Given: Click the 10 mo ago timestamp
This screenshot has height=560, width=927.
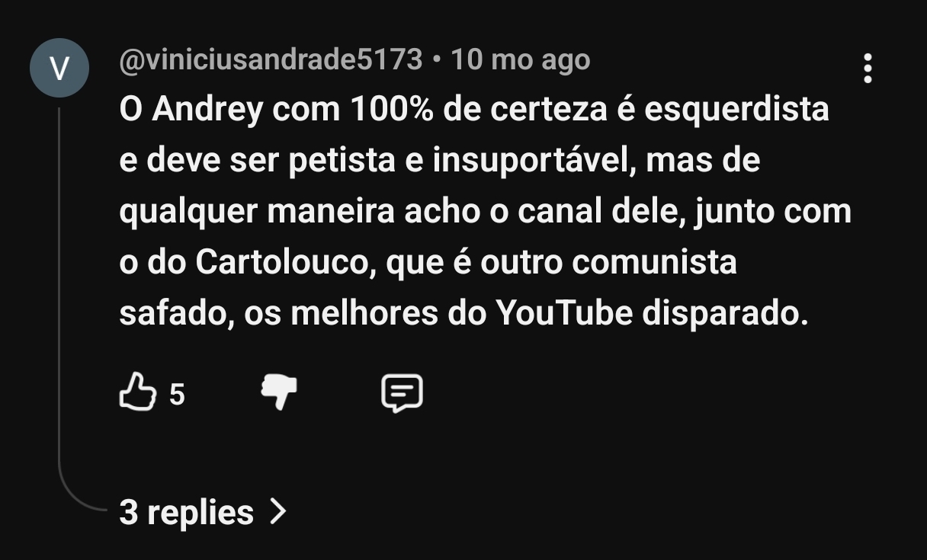Looking at the screenshot, I should (x=521, y=59).
